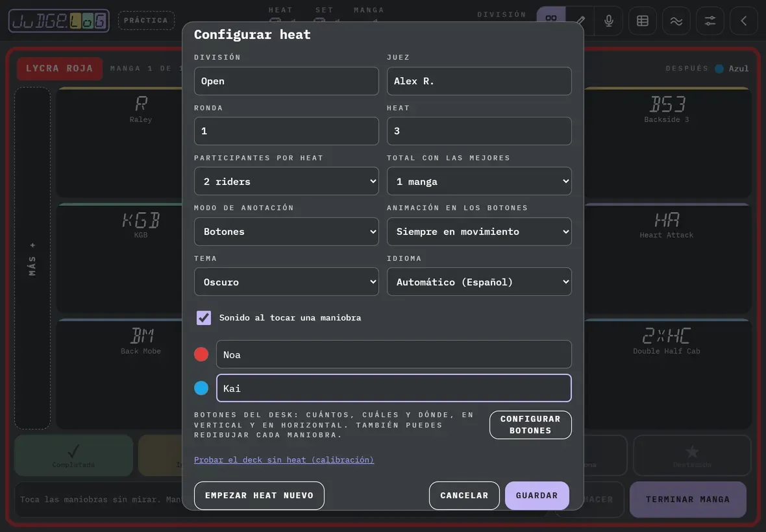Open the Idioma language dropdown
Image resolution: width=766 pixels, height=532 pixels.
[479, 282]
